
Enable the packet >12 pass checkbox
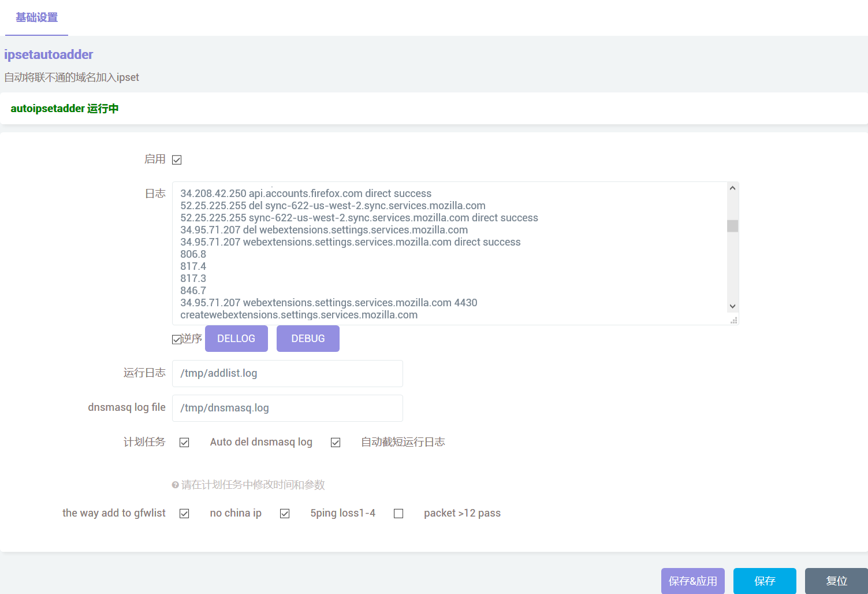pos(398,514)
